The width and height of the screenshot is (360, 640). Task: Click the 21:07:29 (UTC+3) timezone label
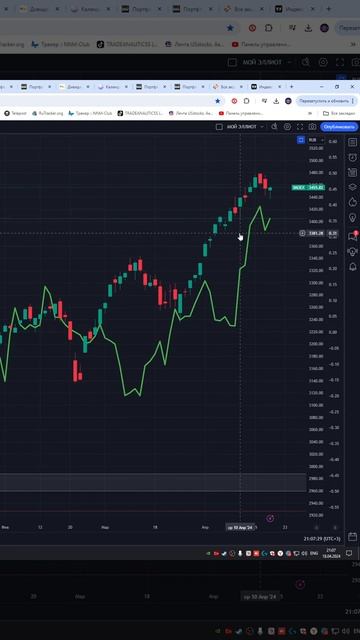point(322,539)
